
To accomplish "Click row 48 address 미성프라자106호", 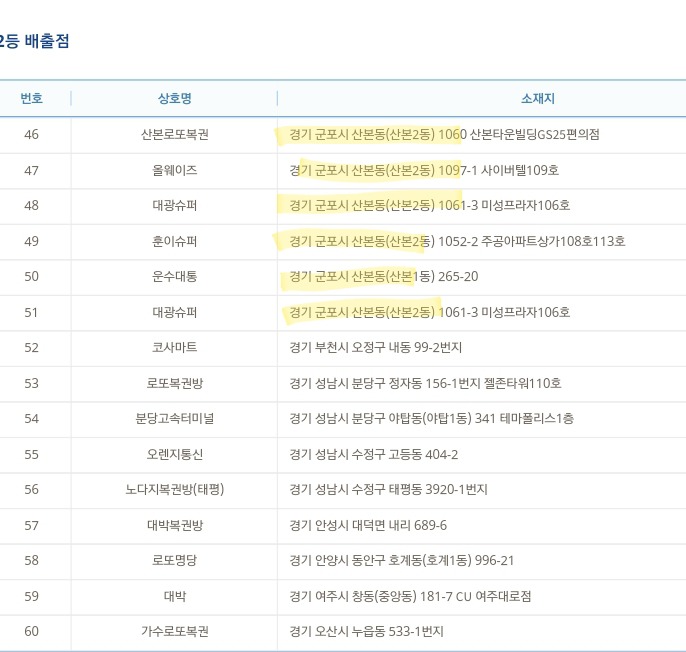I will coord(430,205).
